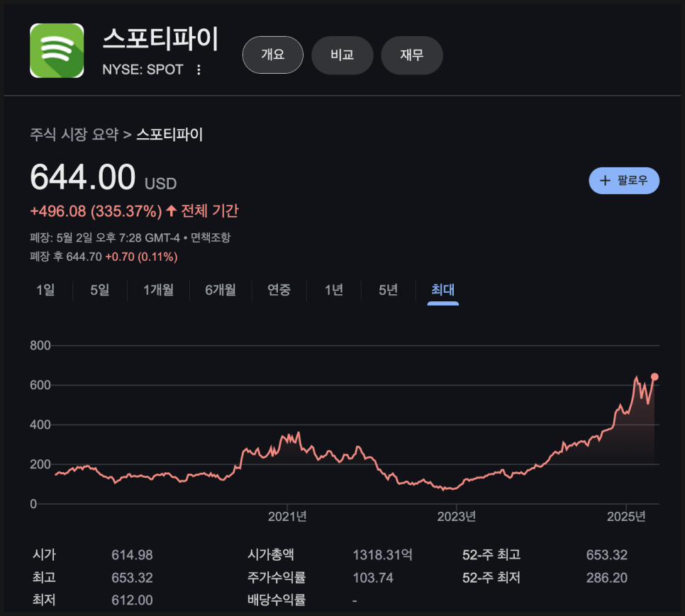Image resolution: width=685 pixels, height=616 pixels.
Task: Click the +496.08 (335.37%) change text
Action: click(96, 211)
